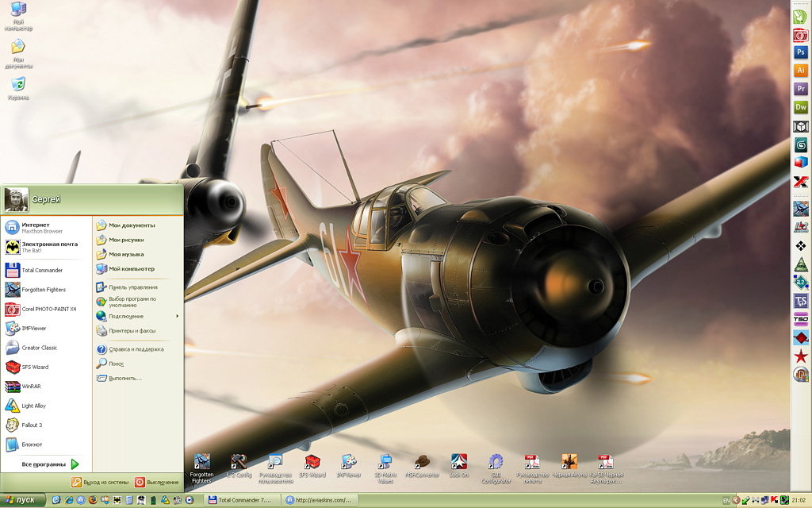
Task: Open Forgotten Fighters desktop shortcut
Action: pos(201,468)
